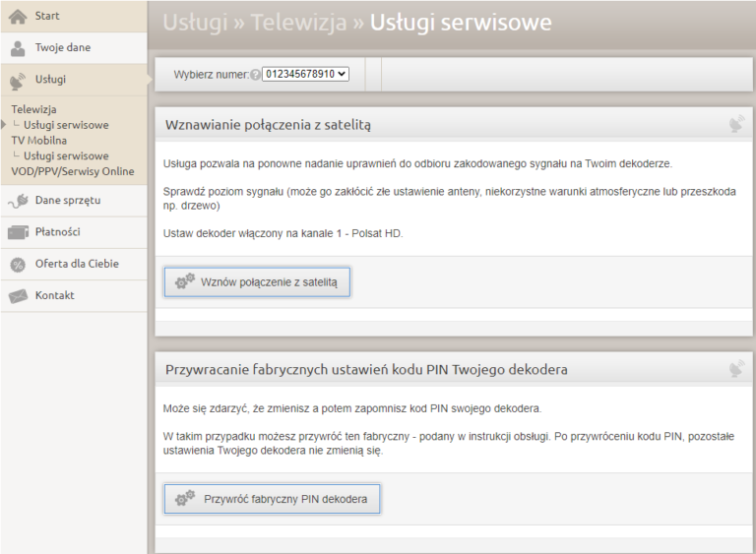Image resolution: width=756 pixels, height=554 pixels.
Task: Open the Płatności menu item
Action: tap(57, 232)
